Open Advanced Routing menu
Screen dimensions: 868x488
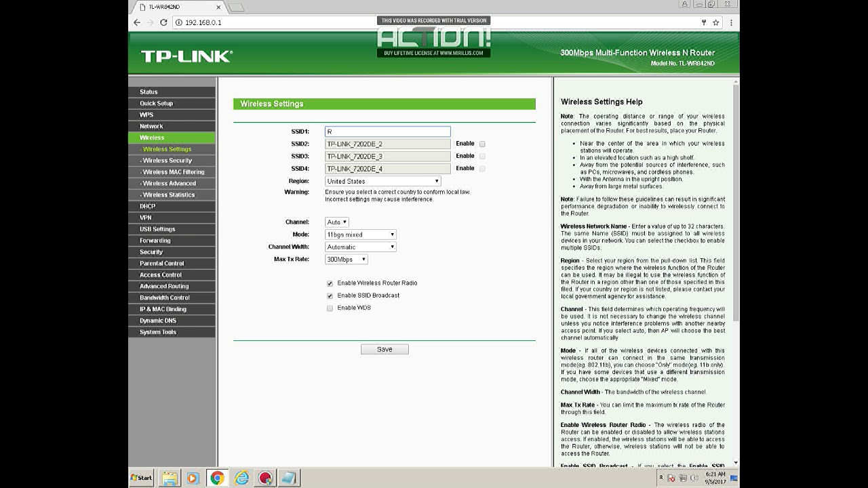coord(172,286)
